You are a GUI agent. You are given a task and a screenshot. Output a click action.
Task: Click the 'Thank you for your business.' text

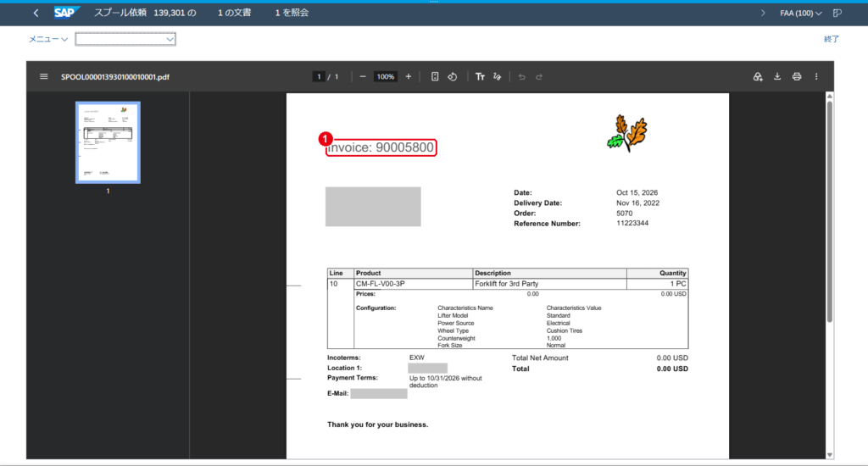tap(377, 424)
